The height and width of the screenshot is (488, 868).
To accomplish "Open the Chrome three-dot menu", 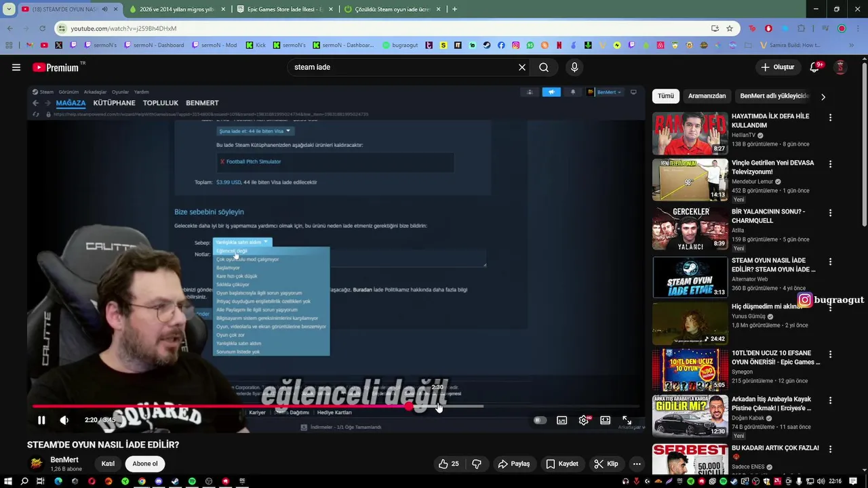I will coord(859,28).
